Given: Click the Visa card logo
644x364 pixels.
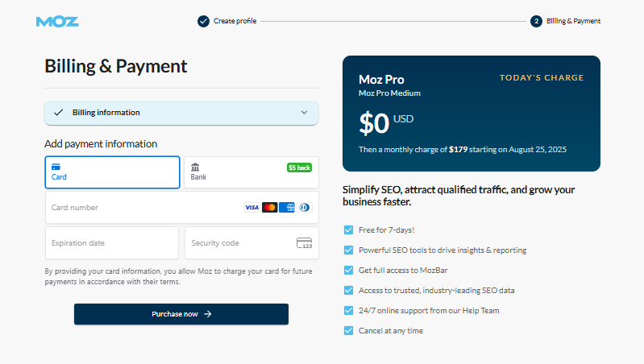Looking at the screenshot, I should [x=251, y=207].
